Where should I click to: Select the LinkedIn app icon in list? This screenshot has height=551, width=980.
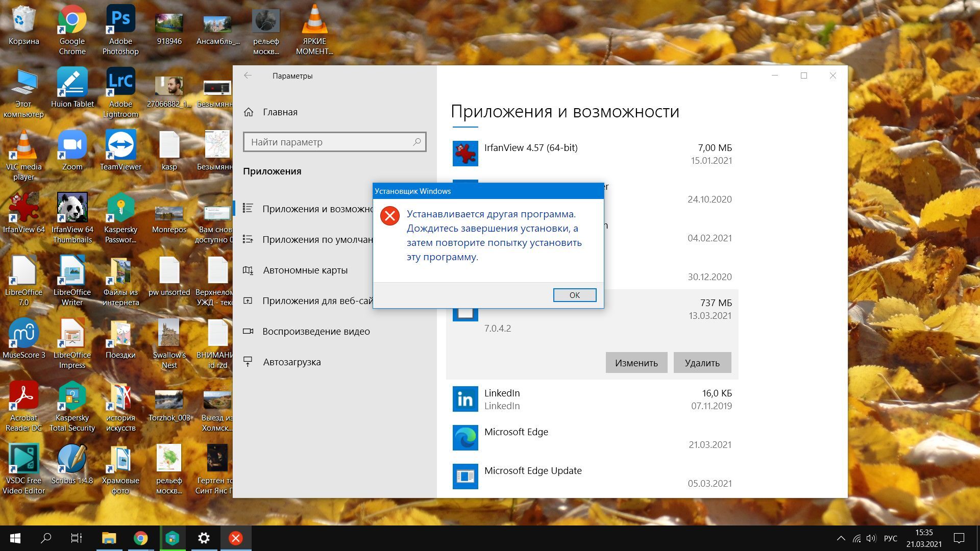(x=465, y=399)
